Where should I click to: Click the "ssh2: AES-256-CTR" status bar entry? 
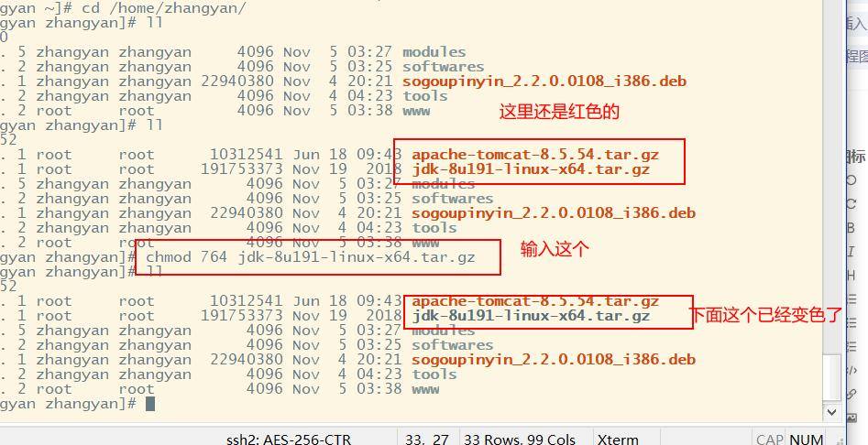tap(289, 440)
